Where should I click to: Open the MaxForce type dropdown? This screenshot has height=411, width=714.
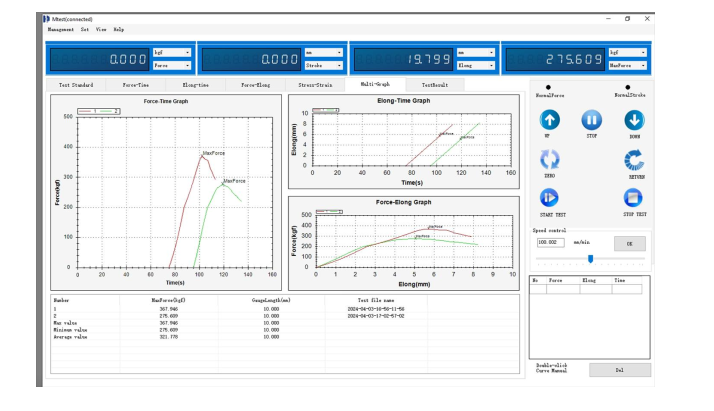pyautogui.click(x=626, y=64)
